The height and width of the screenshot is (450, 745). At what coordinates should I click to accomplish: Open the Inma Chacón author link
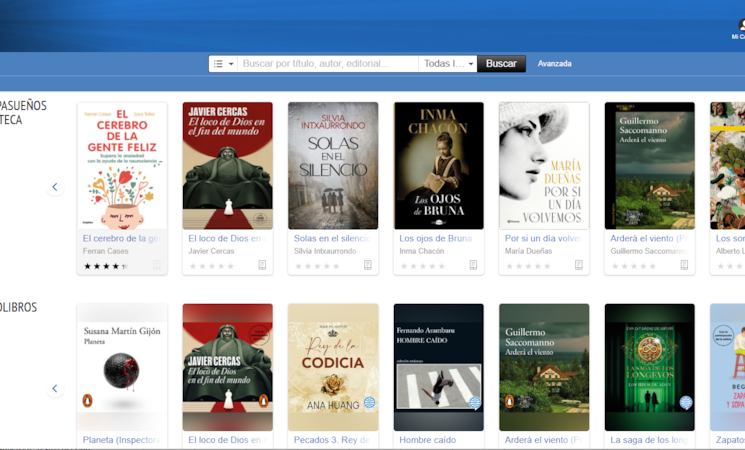pyautogui.click(x=421, y=251)
